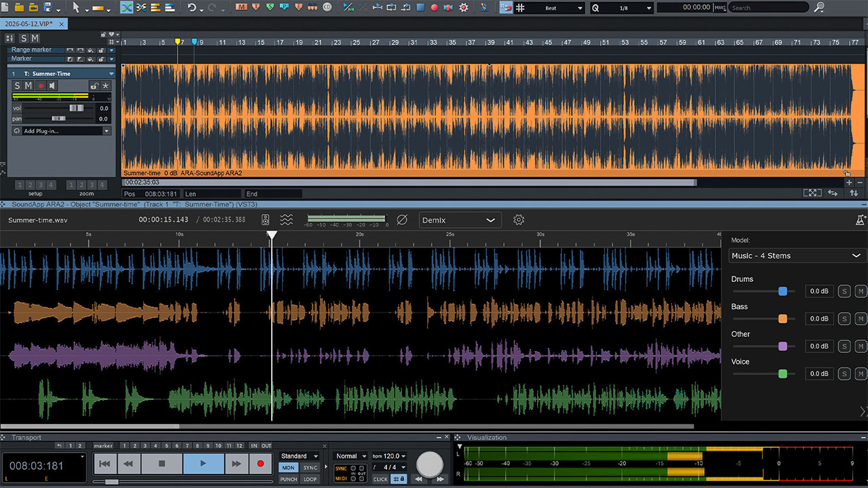Click the mixer icon left of the global S button
Image resolution: width=868 pixels, height=488 pixels.
click(x=9, y=38)
